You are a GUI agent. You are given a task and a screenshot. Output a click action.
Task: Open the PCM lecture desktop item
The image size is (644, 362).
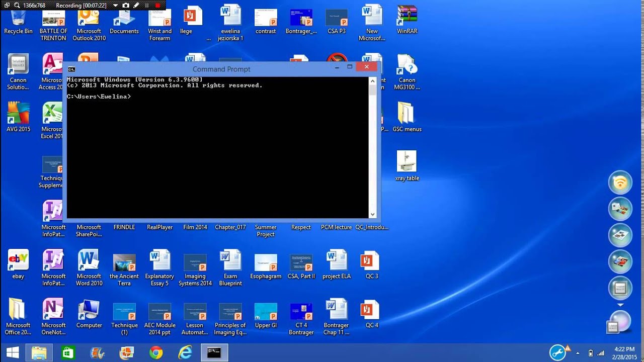[337, 227]
